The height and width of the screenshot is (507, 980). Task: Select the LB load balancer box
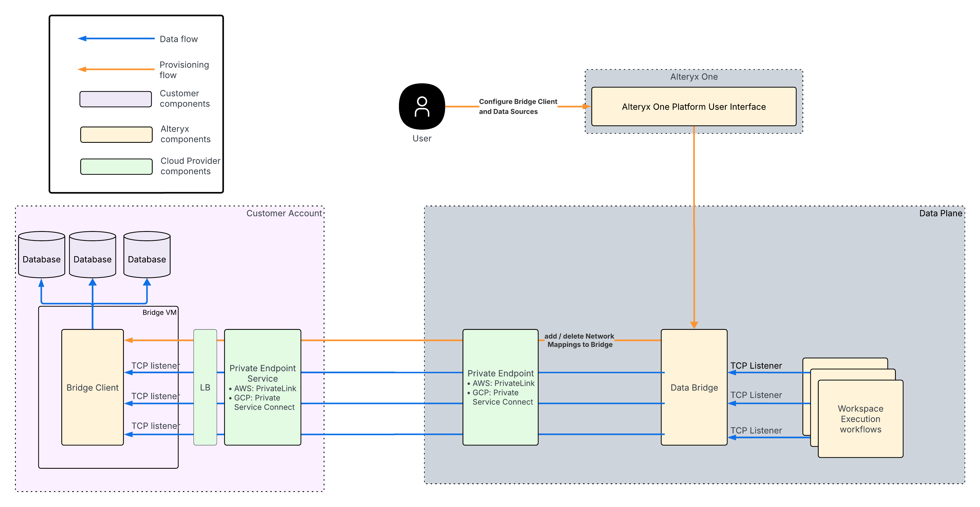pos(205,387)
